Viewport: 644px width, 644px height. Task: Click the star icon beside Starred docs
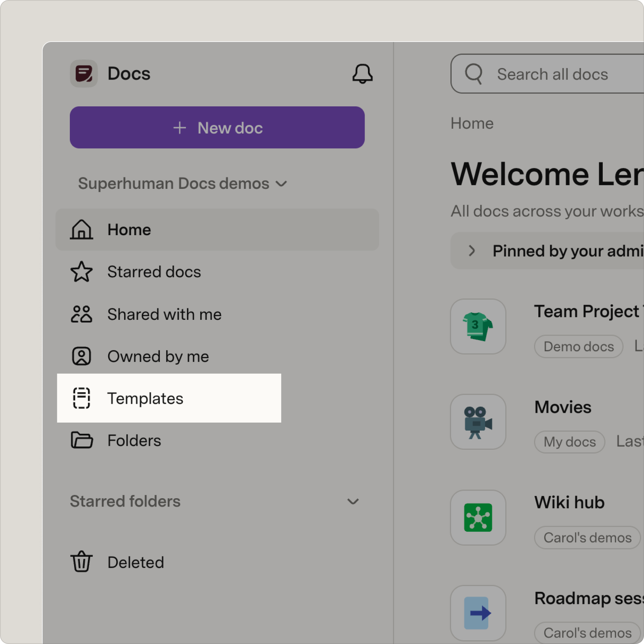point(81,272)
